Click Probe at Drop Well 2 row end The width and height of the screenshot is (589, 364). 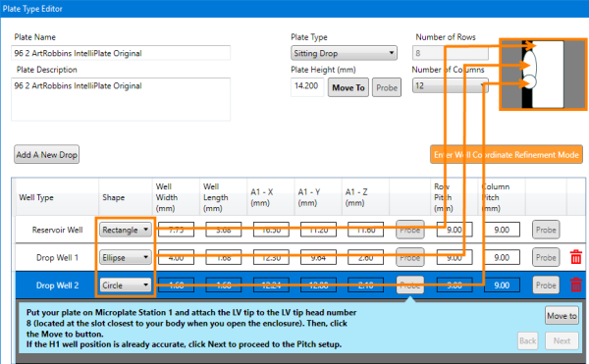(x=546, y=286)
